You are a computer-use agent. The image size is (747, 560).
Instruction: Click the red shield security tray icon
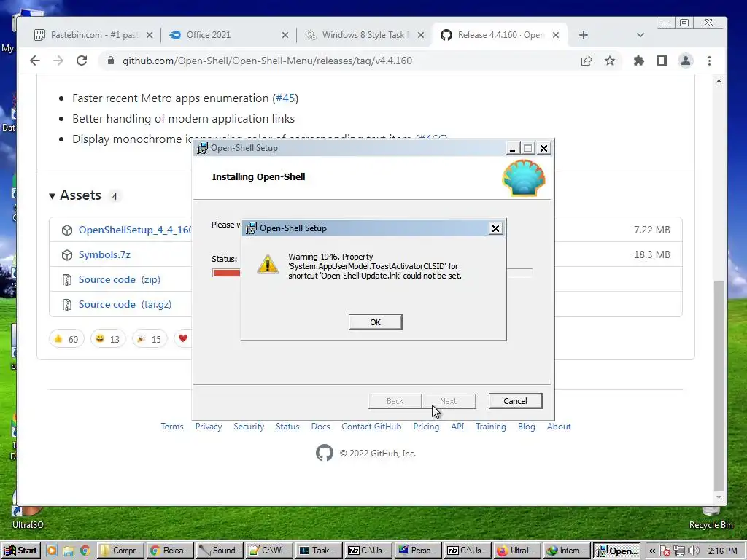pyautogui.click(x=665, y=551)
